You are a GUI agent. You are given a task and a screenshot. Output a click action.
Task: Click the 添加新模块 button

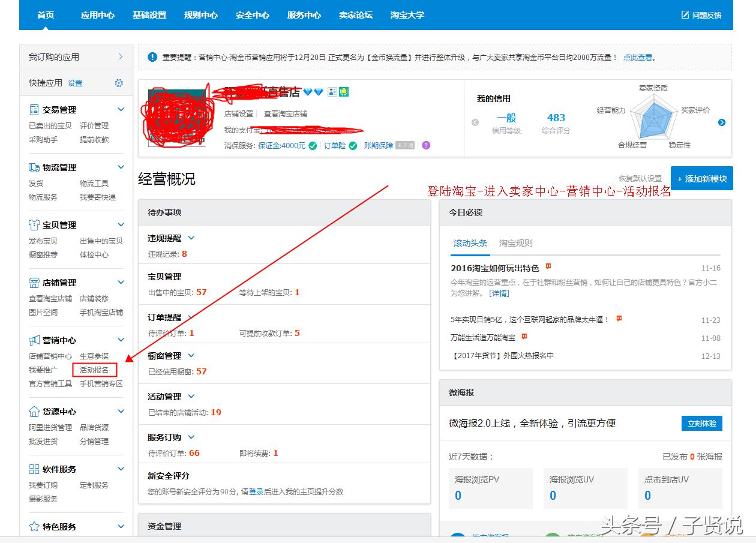tap(701, 179)
